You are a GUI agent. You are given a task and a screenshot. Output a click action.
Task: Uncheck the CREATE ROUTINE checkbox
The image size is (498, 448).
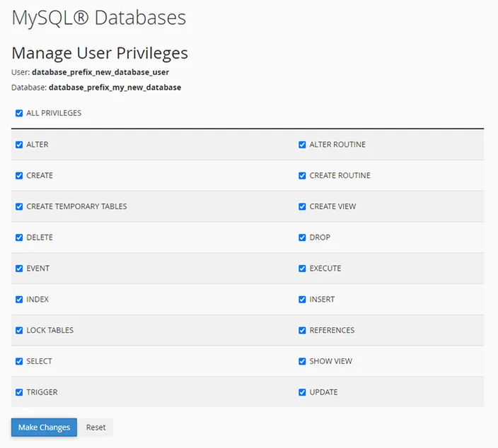(x=302, y=175)
